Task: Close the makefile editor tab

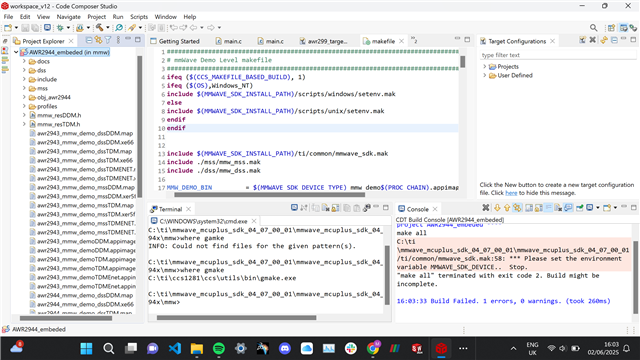Action: pyautogui.click(x=402, y=41)
